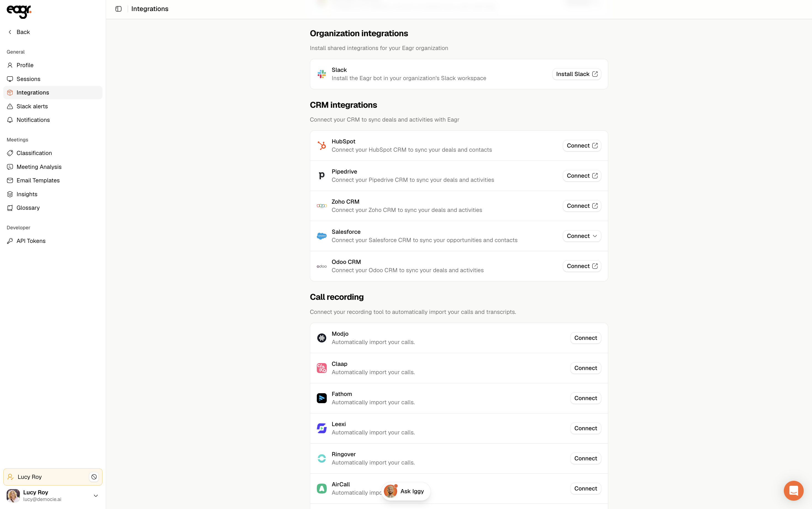Click the Integrations page title
Screen dimensions: 812x509
[x=150, y=9]
